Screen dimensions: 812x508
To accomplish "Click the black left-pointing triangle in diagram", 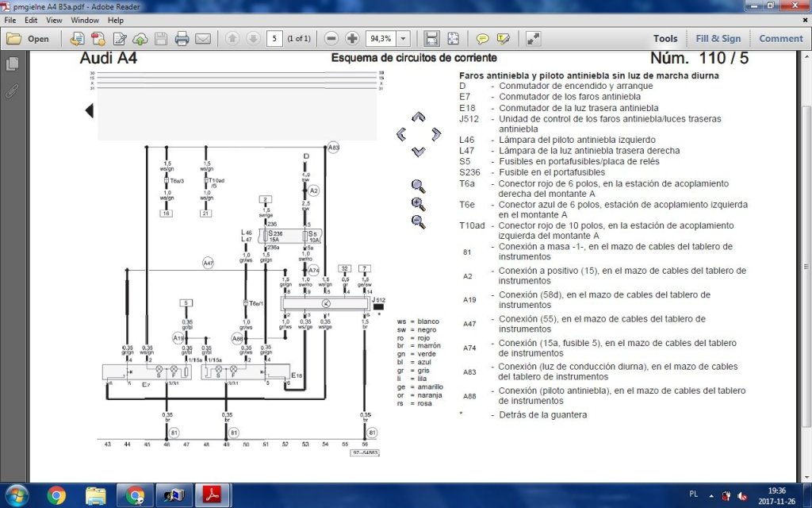I will coord(89,110).
